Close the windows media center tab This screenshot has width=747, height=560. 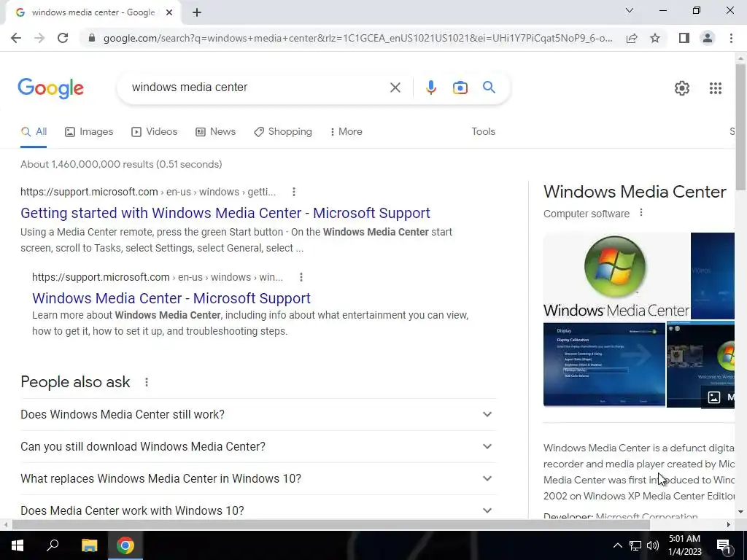[169, 12]
